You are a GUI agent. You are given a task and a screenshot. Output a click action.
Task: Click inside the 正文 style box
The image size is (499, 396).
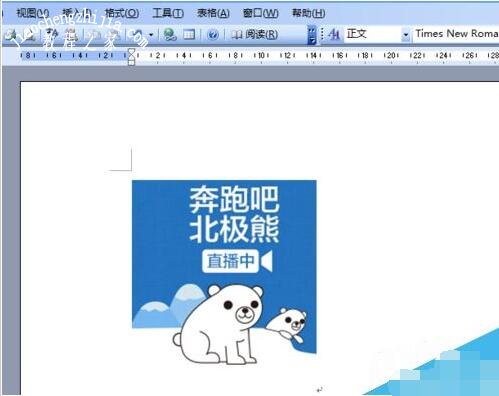coord(372,34)
